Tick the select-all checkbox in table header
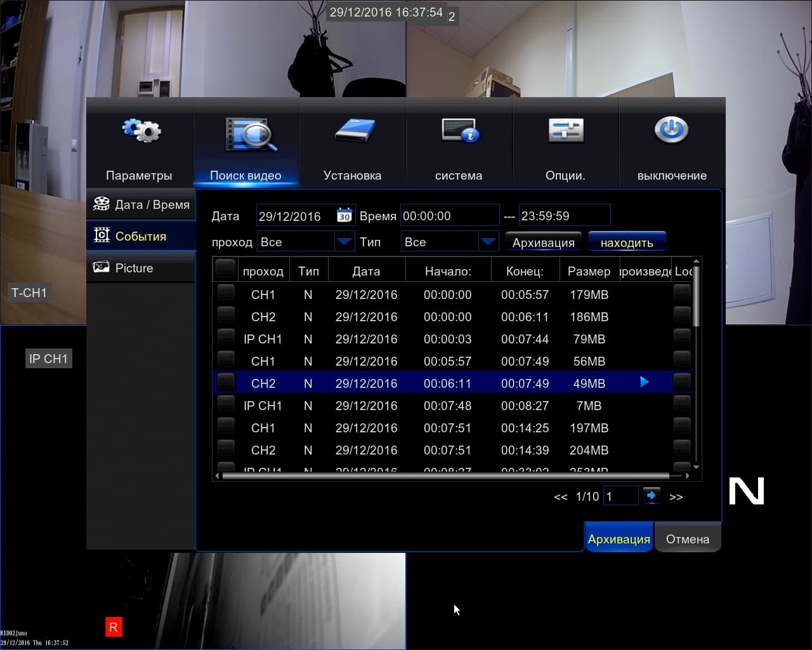The height and width of the screenshot is (650, 812). 225,269
